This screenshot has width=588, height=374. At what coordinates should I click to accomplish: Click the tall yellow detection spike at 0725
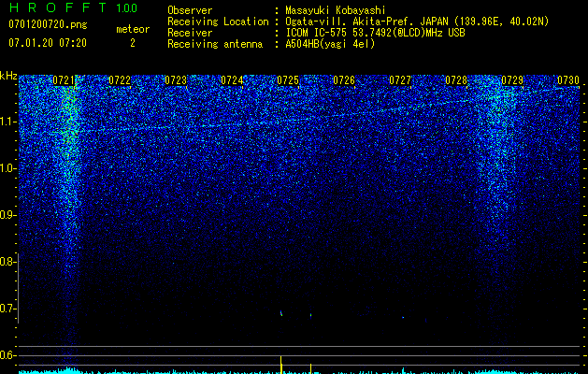(x=280, y=365)
